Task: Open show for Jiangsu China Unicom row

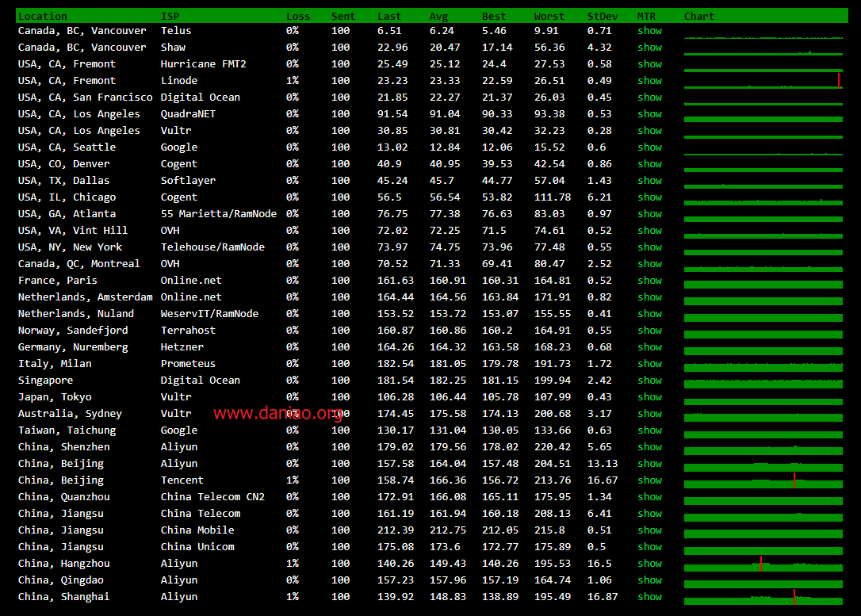Action: pos(649,547)
